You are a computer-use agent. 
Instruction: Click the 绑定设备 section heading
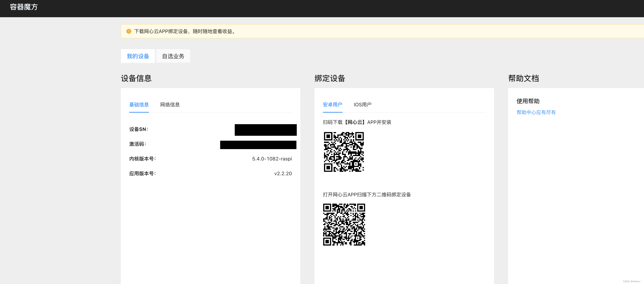tap(330, 78)
